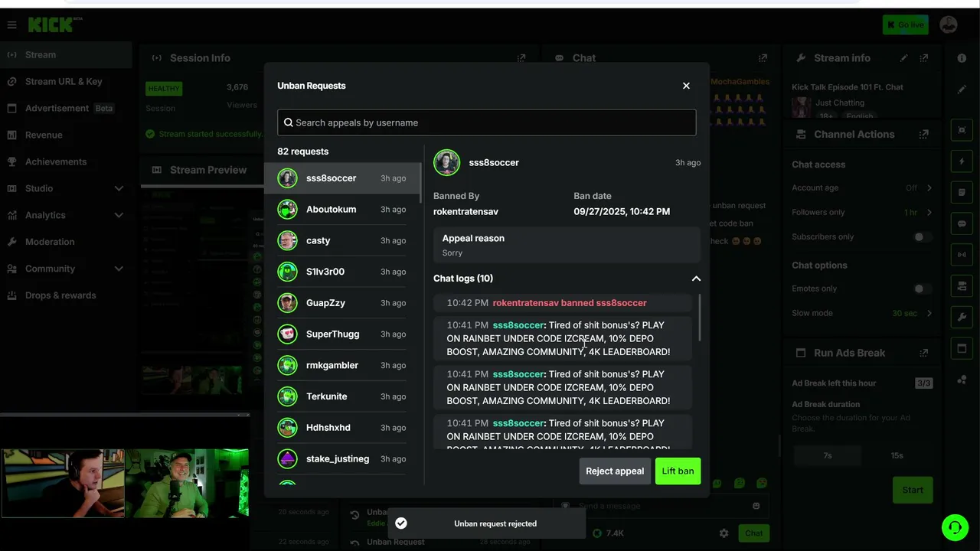Screen dimensions: 980x551
Task: Pop out the Run Ads Break panel
Action: pos(924,353)
